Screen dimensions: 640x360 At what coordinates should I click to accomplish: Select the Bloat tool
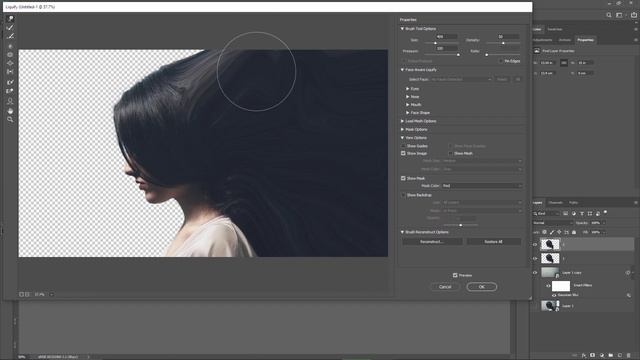click(10, 63)
